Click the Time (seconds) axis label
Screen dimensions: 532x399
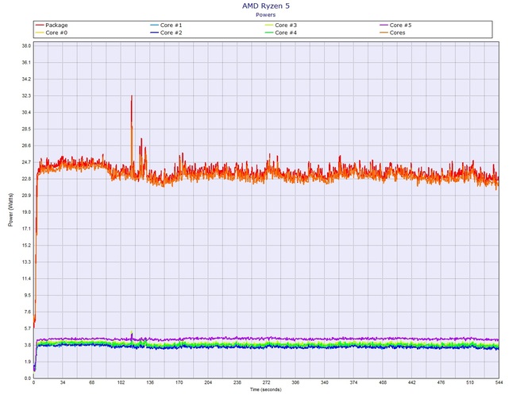tap(266, 389)
